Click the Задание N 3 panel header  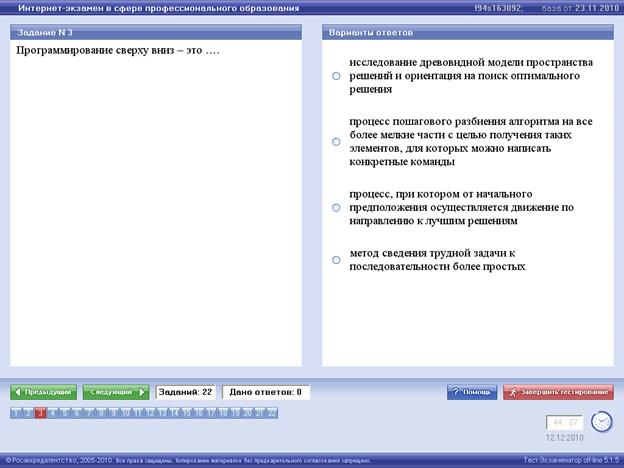pyautogui.click(x=155, y=33)
